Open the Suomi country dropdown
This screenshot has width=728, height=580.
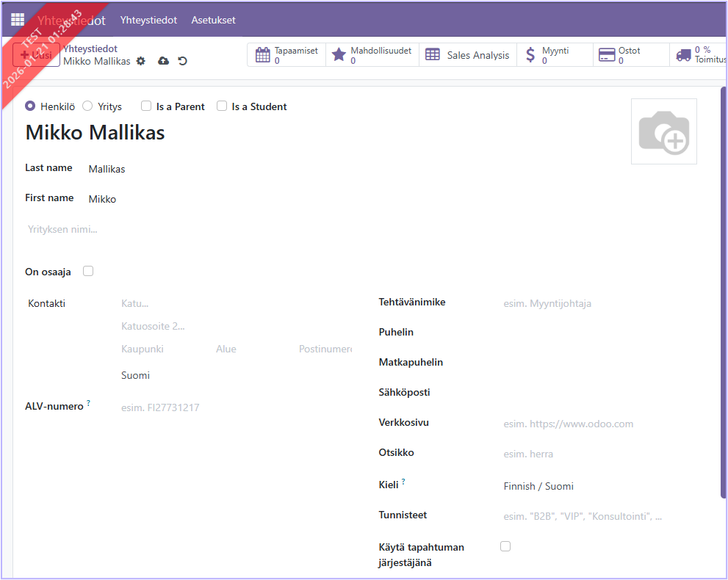click(235, 375)
